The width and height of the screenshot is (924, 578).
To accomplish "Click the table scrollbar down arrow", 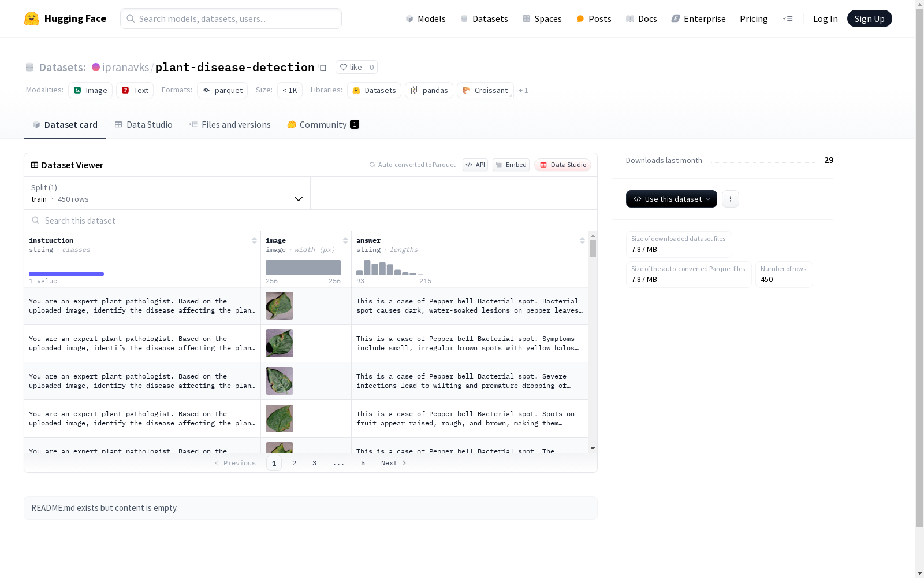I will click(x=593, y=449).
